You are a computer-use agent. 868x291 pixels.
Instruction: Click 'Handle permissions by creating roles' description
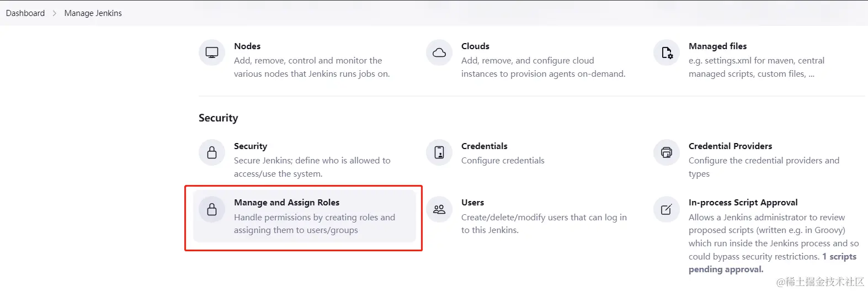315,224
